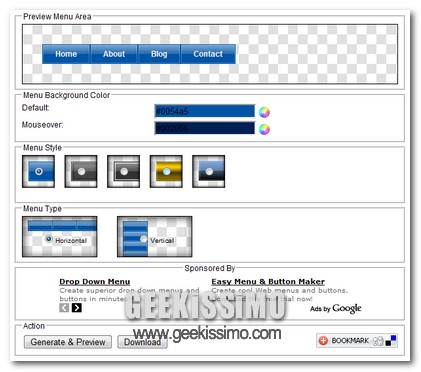Image resolution: width=421 pixels, height=372 pixels.
Task: Click the Download button
Action: pyautogui.click(x=142, y=342)
